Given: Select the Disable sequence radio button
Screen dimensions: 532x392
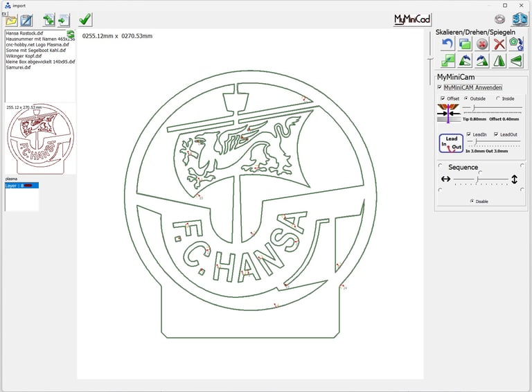Looking at the screenshot, I should (x=472, y=201).
